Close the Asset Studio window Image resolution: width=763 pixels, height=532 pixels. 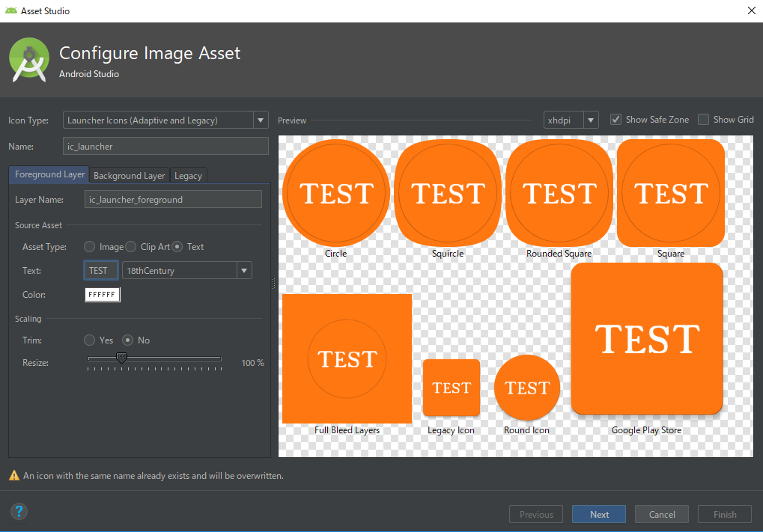751,10
